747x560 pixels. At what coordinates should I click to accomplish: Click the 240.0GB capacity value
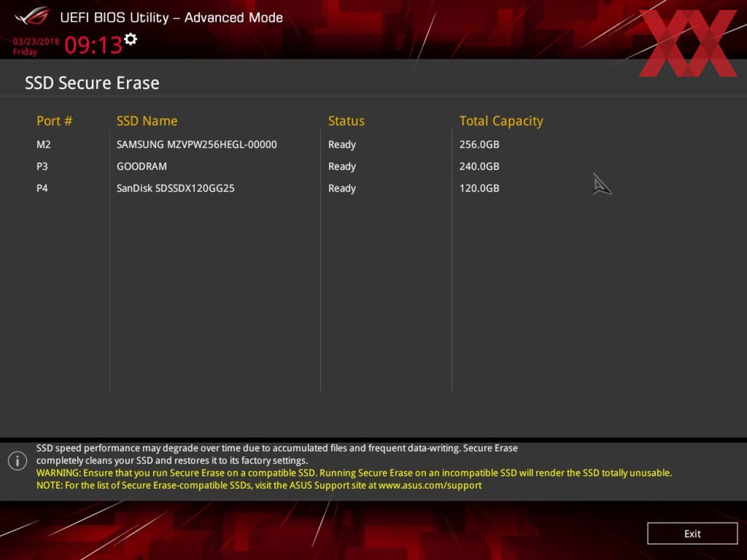(480, 166)
